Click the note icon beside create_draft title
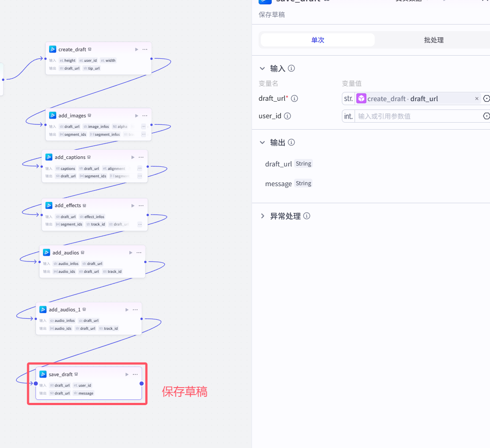 [x=90, y=49]
